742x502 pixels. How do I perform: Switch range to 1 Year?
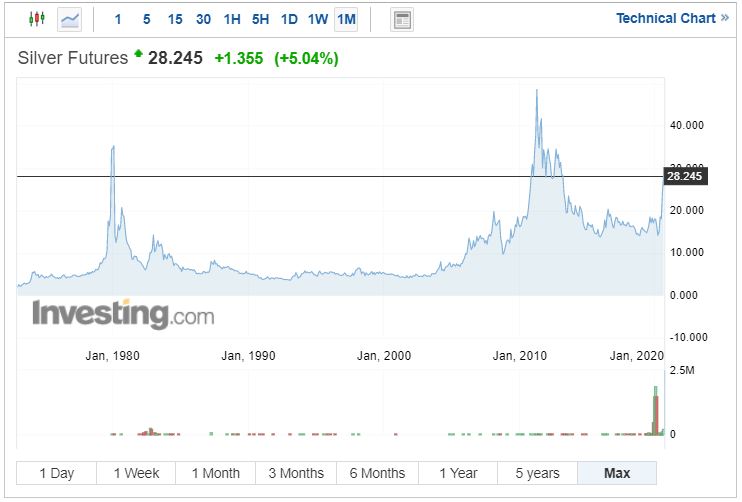pos(457,473)
